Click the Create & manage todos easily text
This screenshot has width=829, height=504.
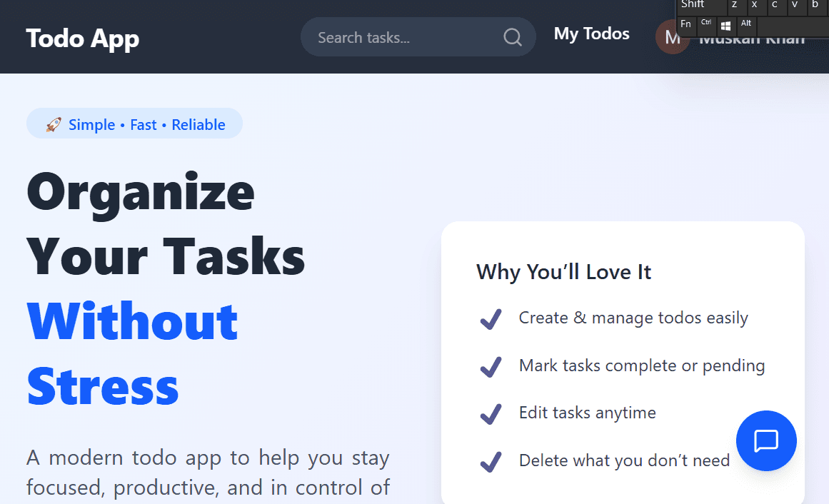[633, 318]
